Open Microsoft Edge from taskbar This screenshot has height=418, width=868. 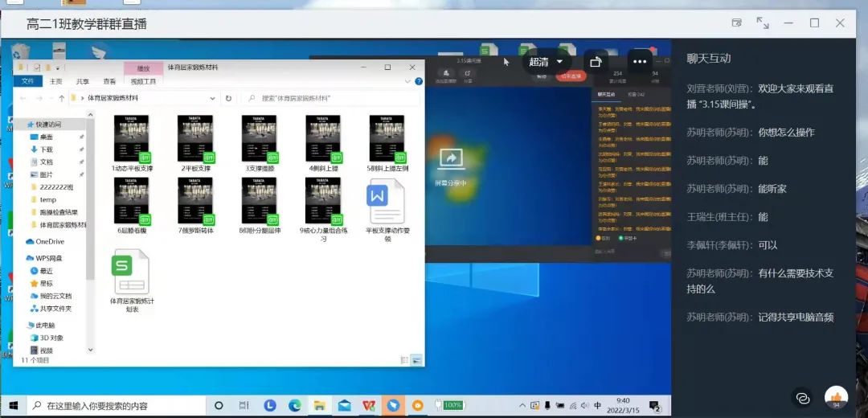[295, 405]
